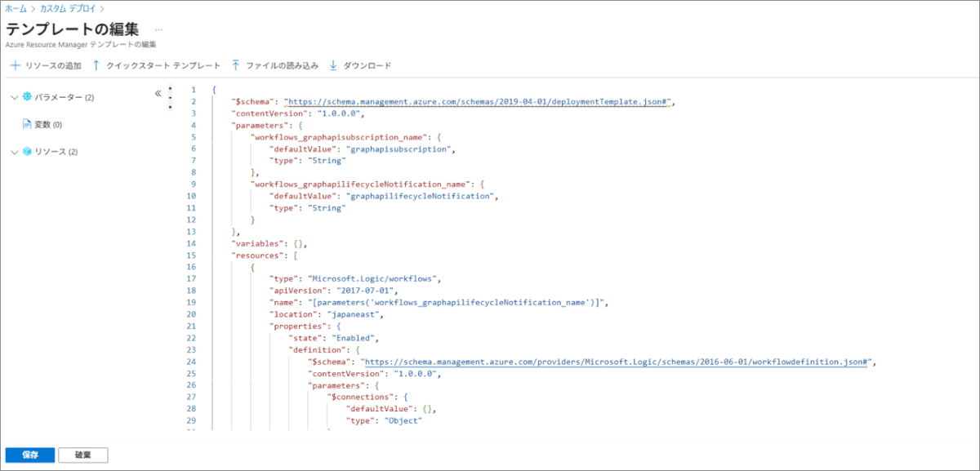Select パラメーター (2) label in tree
The width and height of the screenshot is (980, 471).
65,98
